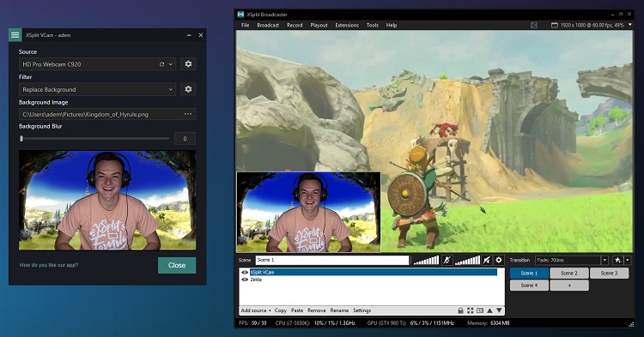The image size is (644, 337).
Task: Click Rename in the sources toolbar
Action: 339,310
